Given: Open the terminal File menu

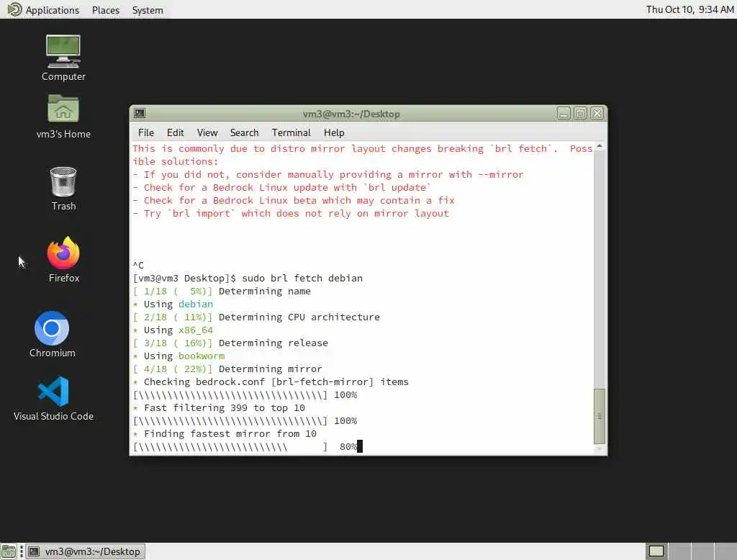Looking at the screenshot, I should coord(146,132).
